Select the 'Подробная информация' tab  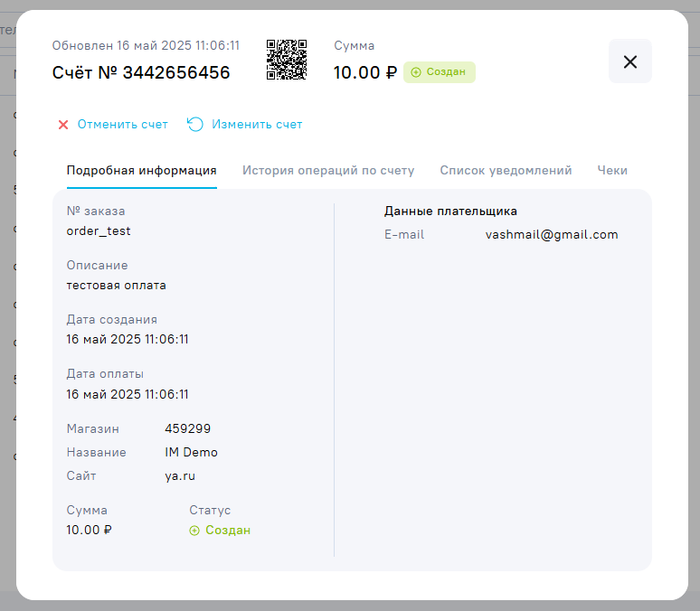[141, 171]
